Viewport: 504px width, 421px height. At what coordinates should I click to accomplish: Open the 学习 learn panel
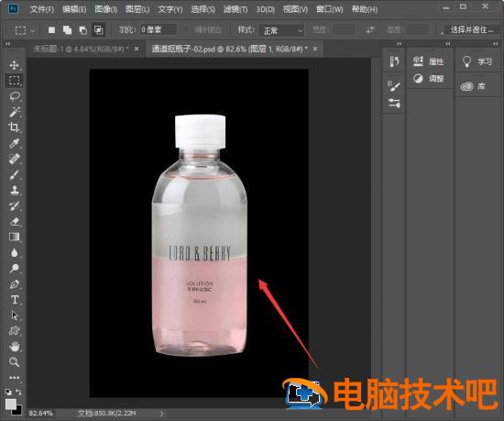[477, 61]
